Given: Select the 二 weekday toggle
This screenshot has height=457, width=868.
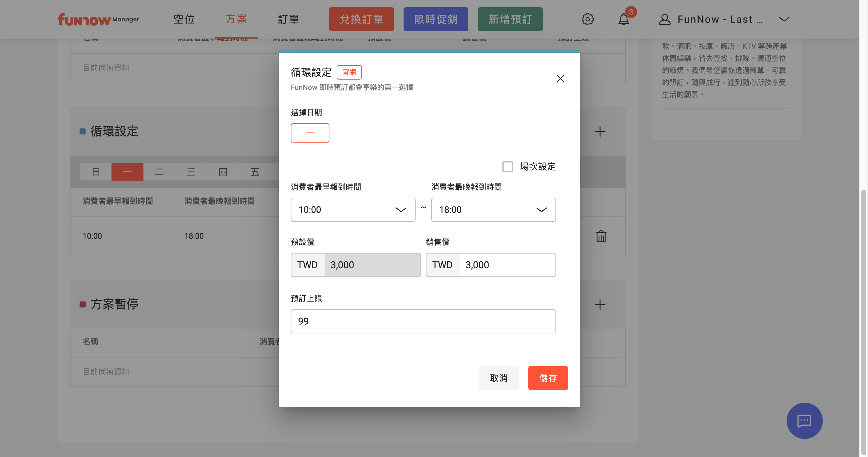Looking at the screenshot, I should (x=159, y=172).
